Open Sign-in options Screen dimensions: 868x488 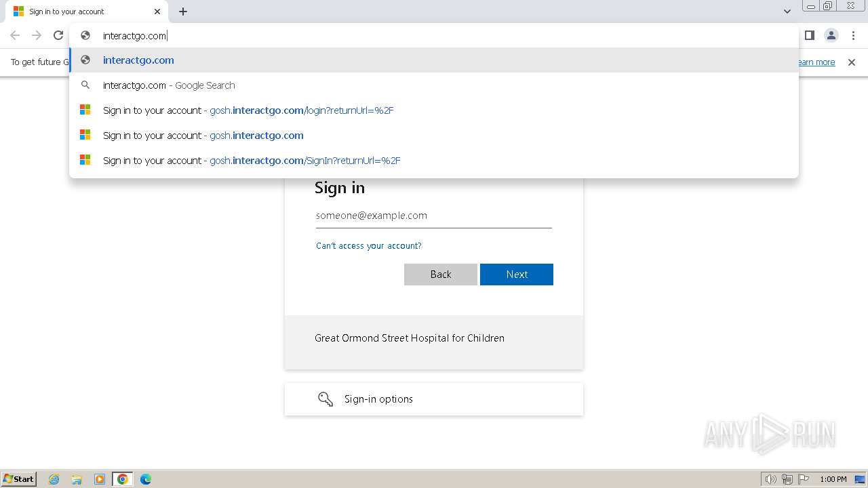(434, 399)
